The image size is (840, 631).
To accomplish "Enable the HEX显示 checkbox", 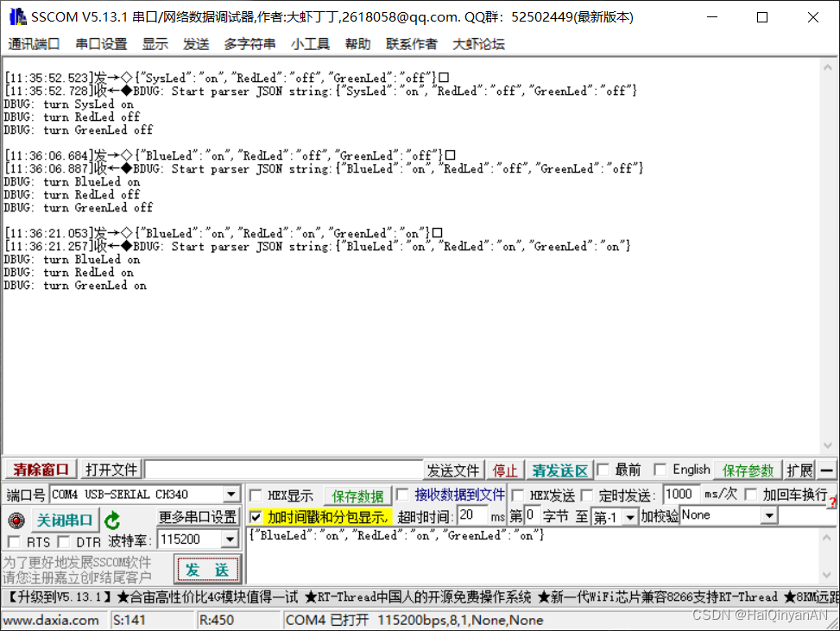I will click(x=256, y=495).
